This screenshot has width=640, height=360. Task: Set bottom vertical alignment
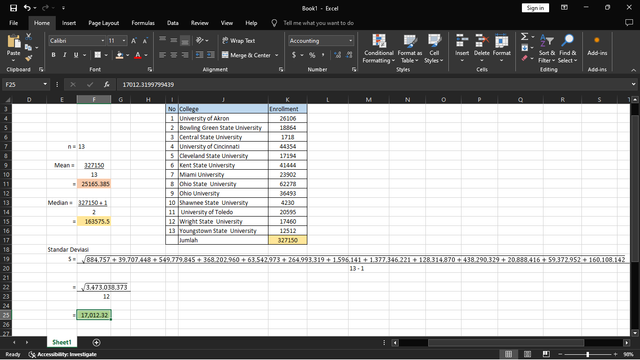tap(185, 41)
